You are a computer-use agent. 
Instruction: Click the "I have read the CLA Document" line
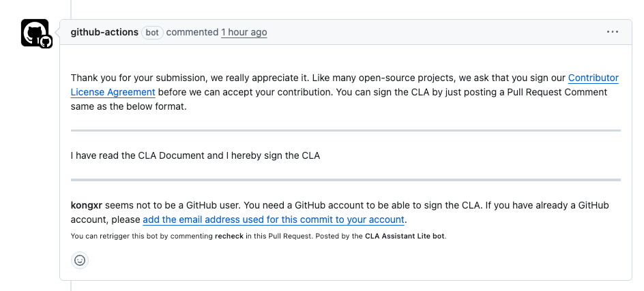pos(195,155)
